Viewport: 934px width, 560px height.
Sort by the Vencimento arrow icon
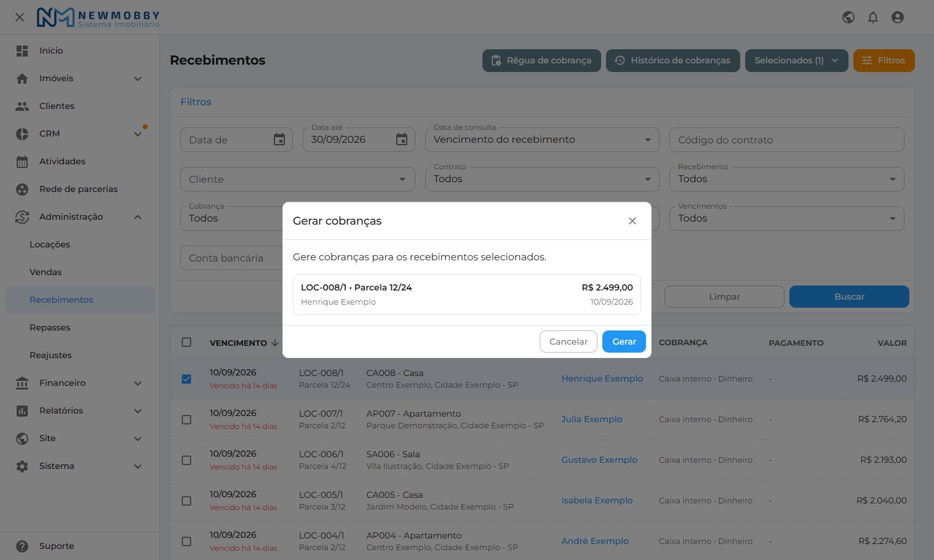coord(275,343)
